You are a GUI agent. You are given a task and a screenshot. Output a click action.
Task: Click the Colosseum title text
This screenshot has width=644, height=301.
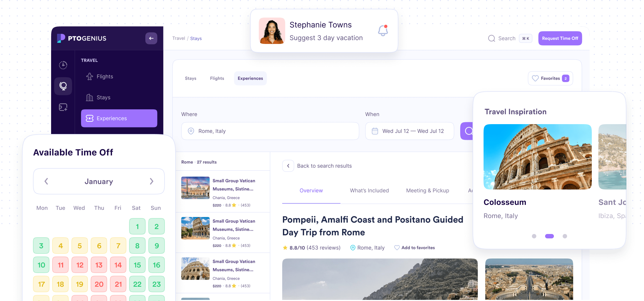click(x=505, y=202)
